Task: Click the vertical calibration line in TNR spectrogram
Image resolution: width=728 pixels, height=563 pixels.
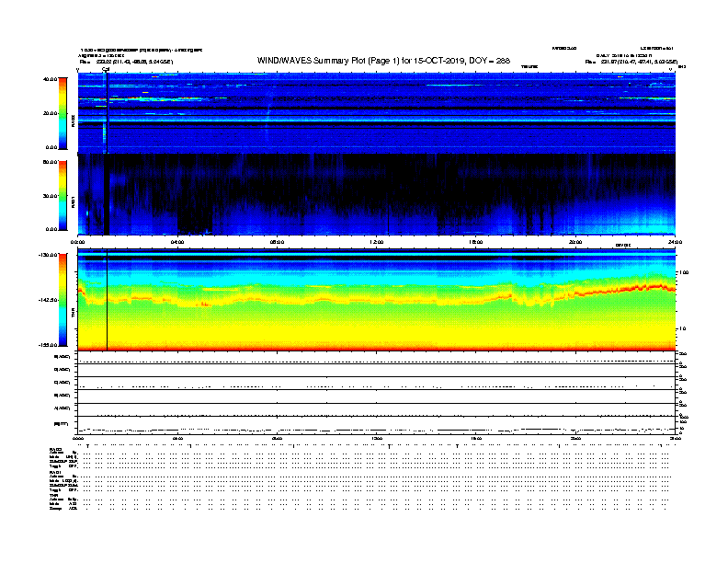Action: 108,304
